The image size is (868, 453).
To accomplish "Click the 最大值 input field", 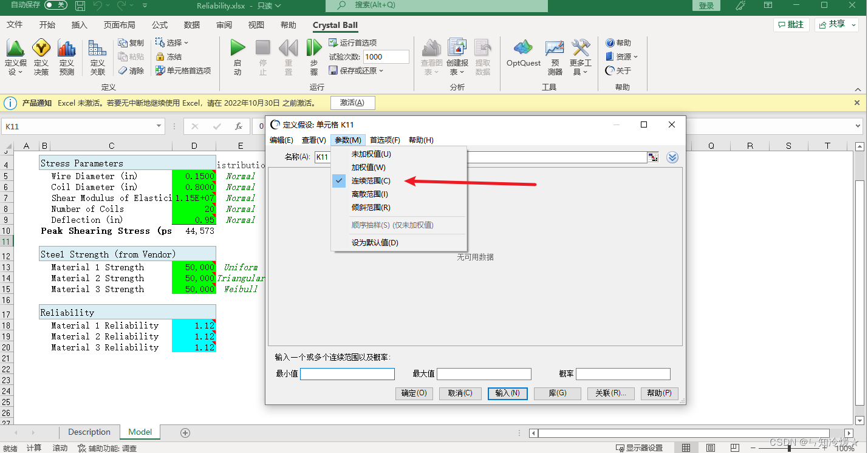I will pos(484,374).
